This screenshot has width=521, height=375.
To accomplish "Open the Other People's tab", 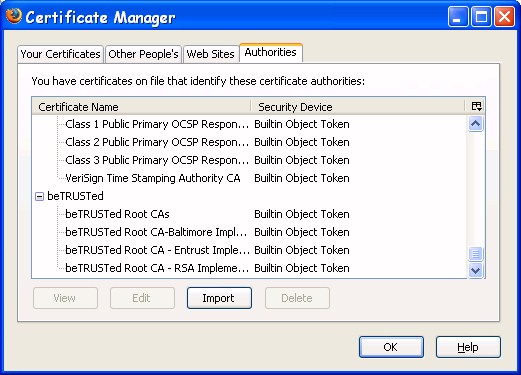I will [143, 54].
